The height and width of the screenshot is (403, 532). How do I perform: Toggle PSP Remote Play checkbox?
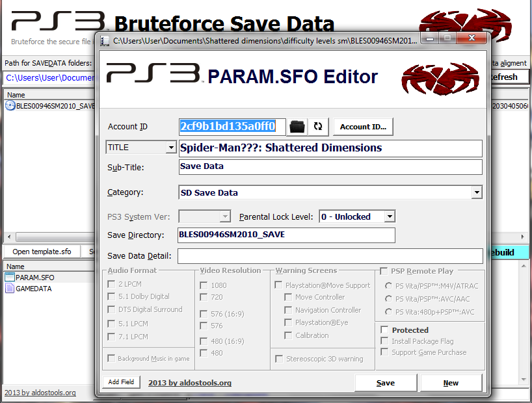(x=384, y=270)
